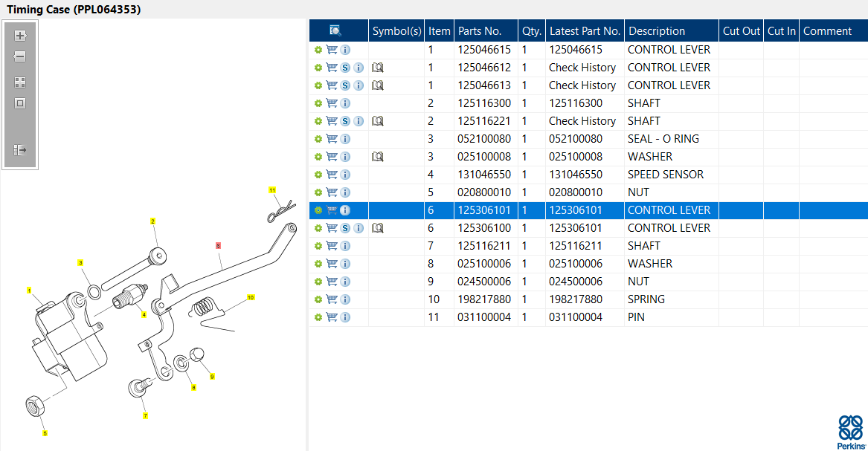This screenshot has width=868, height=451.
Task: Open Check History for part 125046613
Action: [582, 85]
